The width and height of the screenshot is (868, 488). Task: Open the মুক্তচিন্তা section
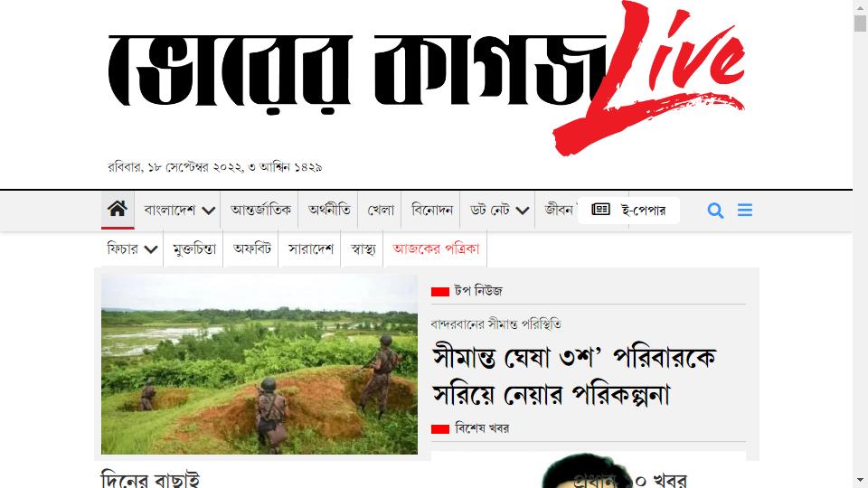click(193, 249)
